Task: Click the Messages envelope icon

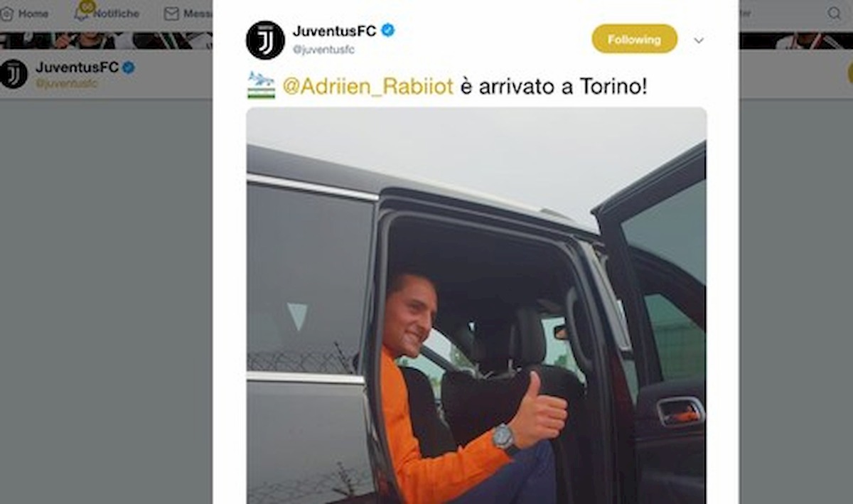Action: (x=171, y=14)
